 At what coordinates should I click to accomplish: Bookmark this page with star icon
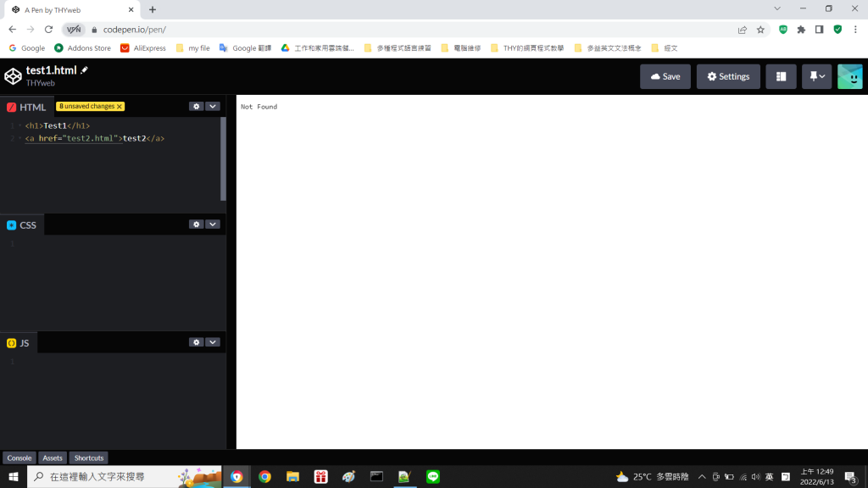point(760,30)
